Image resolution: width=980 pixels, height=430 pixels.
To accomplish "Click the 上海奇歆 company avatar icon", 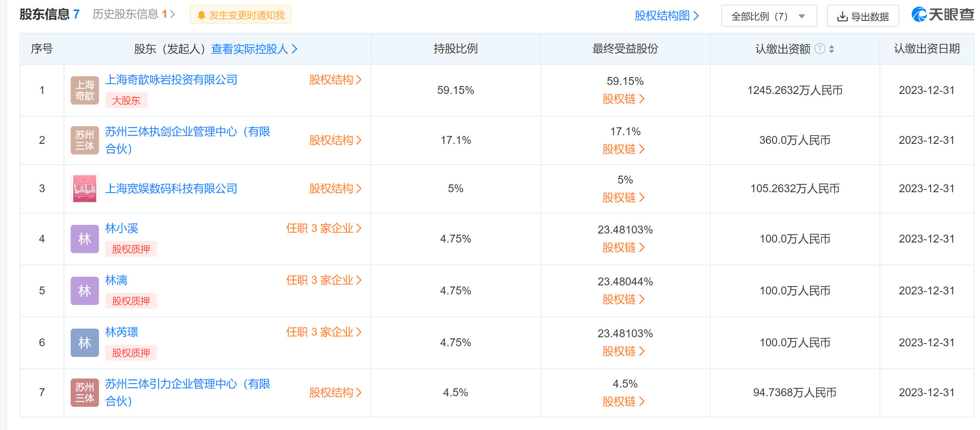I will 84,90.
